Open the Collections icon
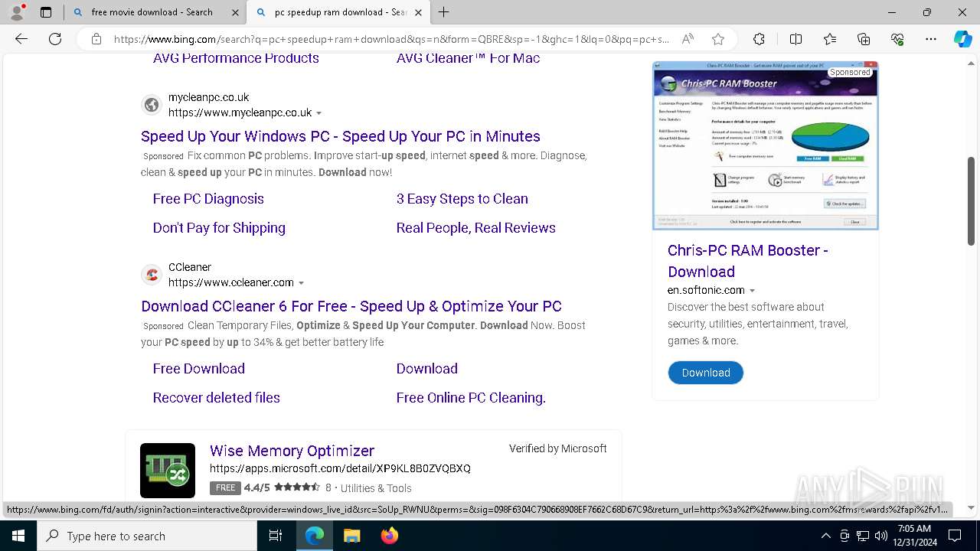The width and height of the screenshot is (980, 551). click(x=864, y=39)
